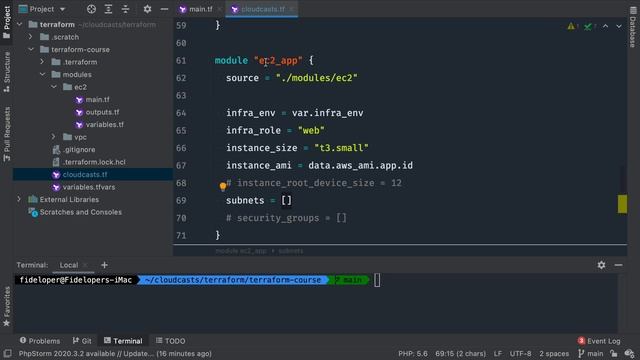
Task: Open the Structure tool window stripe
Action: pyautogui.click(x=7, y=72)
